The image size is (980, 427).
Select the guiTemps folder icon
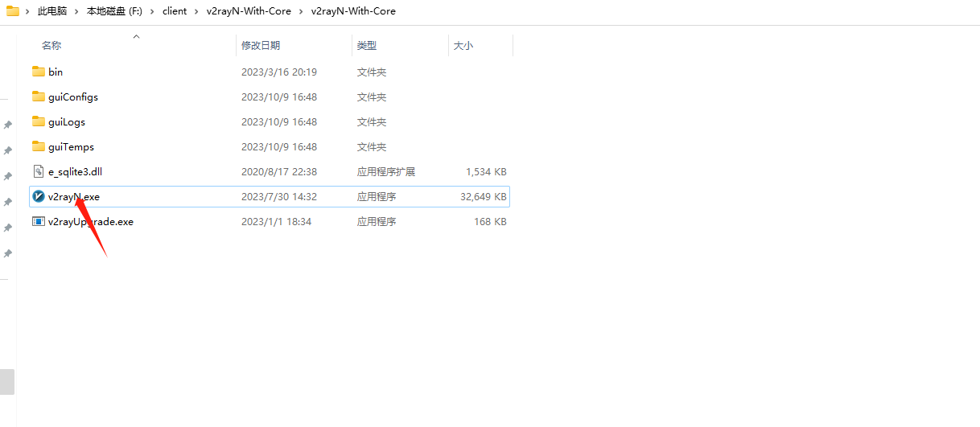click(39, 146)
